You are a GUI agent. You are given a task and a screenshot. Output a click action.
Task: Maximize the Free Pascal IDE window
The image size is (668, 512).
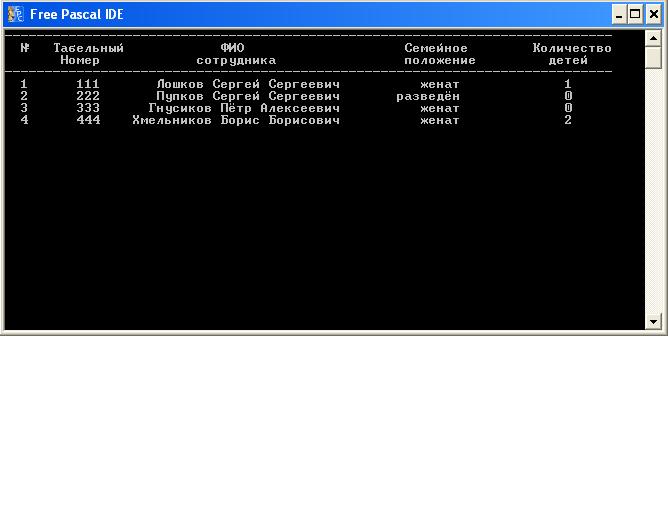point(635,14)
